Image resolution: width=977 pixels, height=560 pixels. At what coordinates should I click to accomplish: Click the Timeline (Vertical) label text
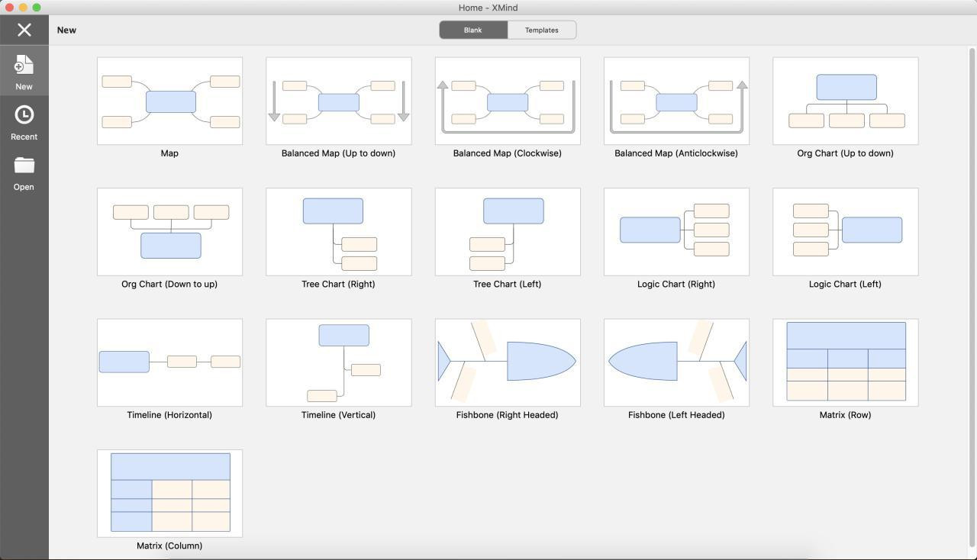[x=338, y=415]
